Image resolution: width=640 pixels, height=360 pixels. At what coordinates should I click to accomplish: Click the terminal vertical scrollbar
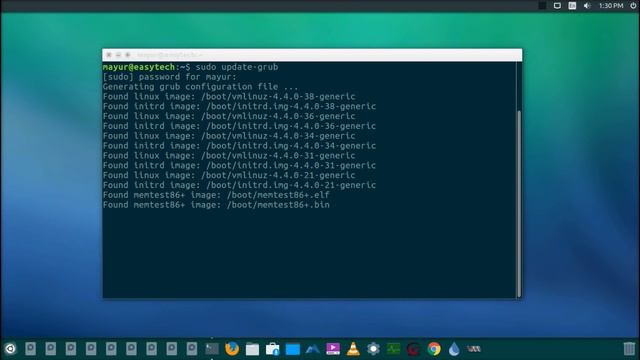click(519, 203)
